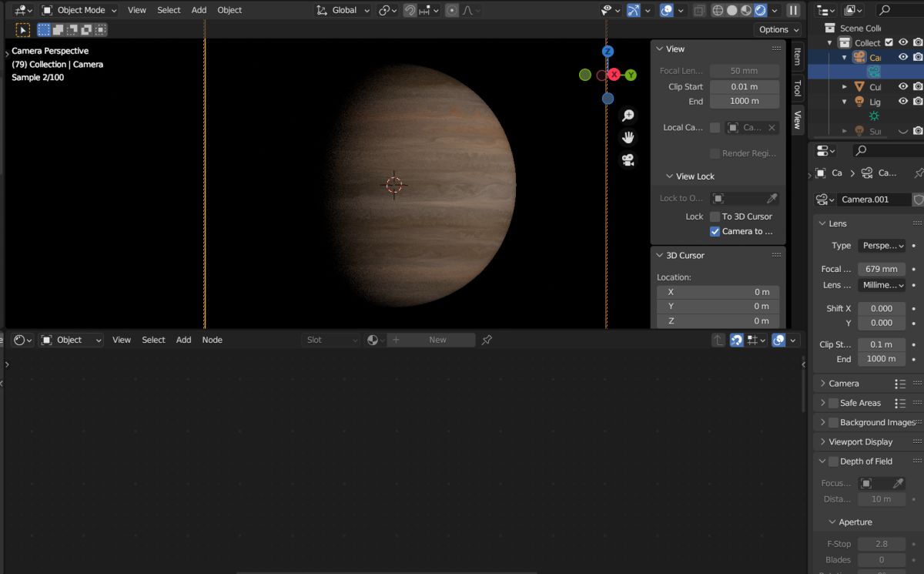Enable Lock To 3D Cursor checkbox

point(715,217)
